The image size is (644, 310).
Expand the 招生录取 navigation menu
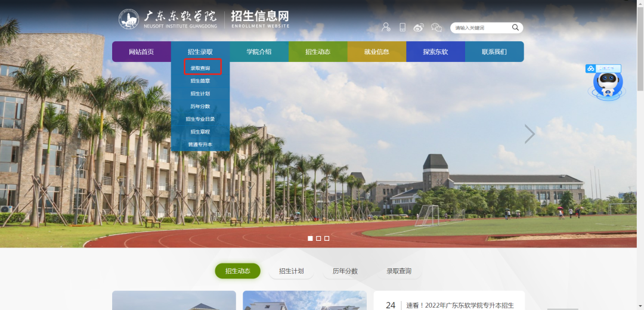tap(200, 52)
